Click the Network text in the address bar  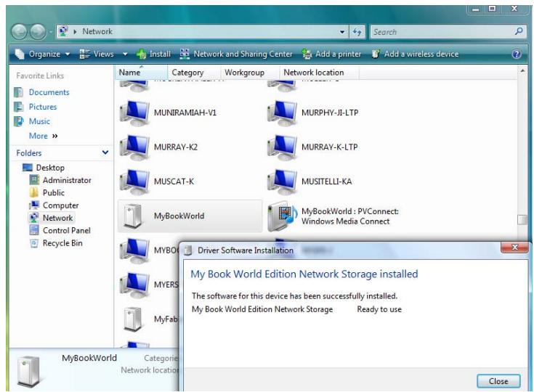(97, 32)
